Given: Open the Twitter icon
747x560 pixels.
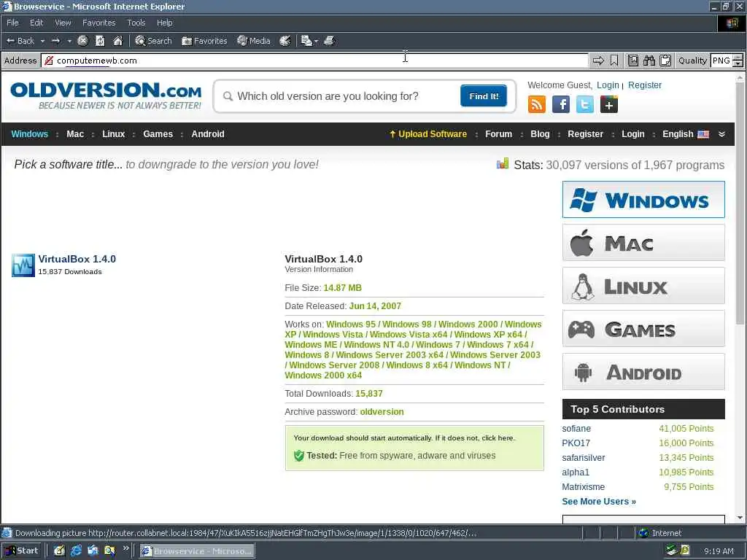Looking at the screenshot, I should coord(585,104).
